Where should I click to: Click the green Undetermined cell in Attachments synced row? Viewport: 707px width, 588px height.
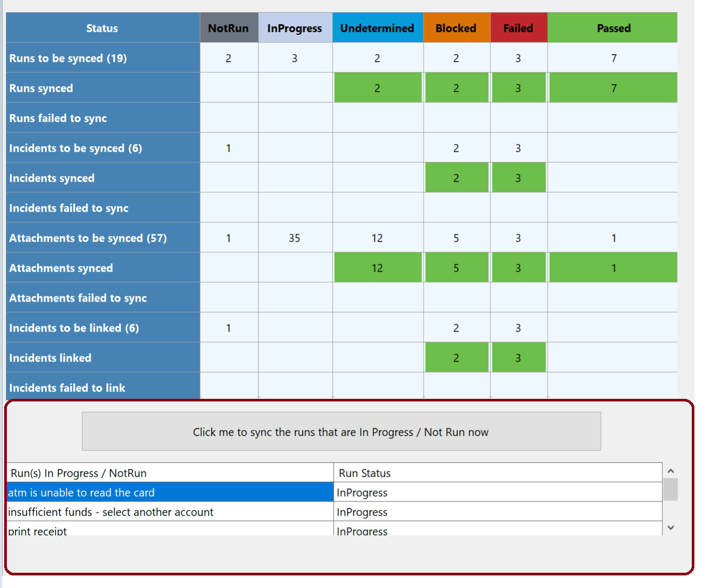pos(377,268)
